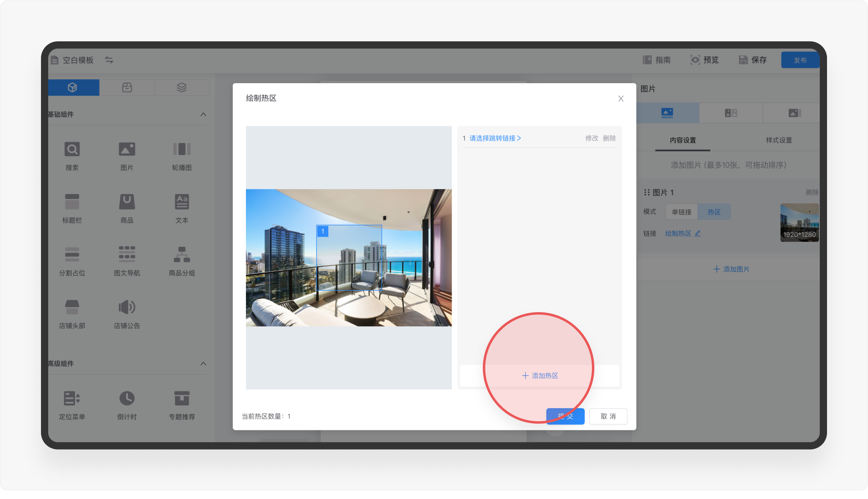The height and width of the screenshot is (499, 868).
Task: Select the Image (图片) component icon
Action: tap(127, 149)
